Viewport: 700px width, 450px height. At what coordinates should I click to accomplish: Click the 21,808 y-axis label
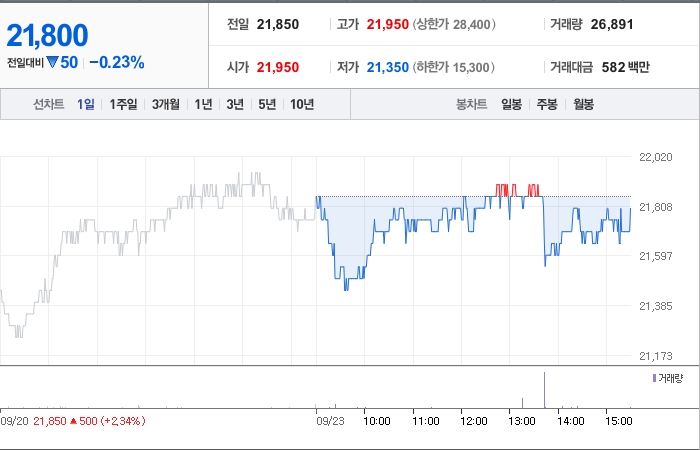[x=656, y=207]
